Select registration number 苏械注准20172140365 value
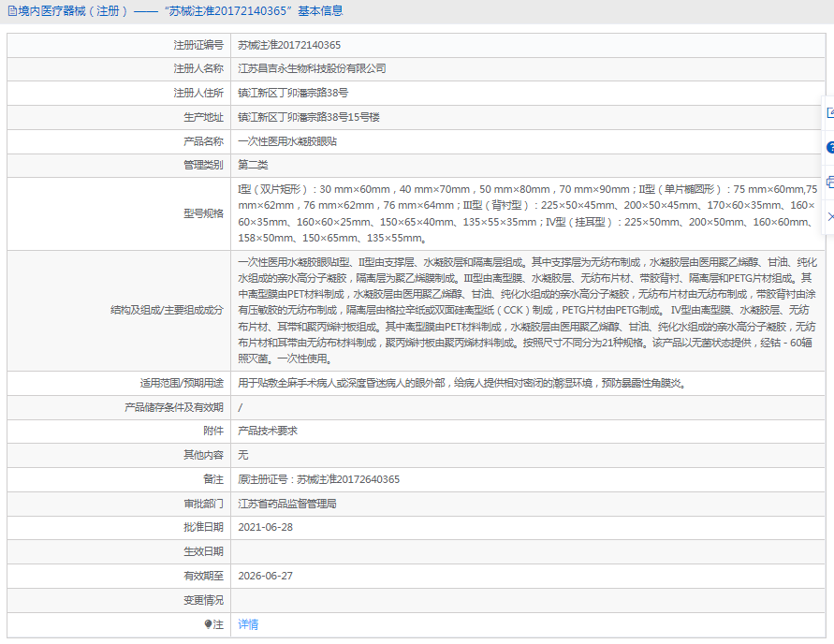This screenshot has height=644, width=834. [289, 45]
